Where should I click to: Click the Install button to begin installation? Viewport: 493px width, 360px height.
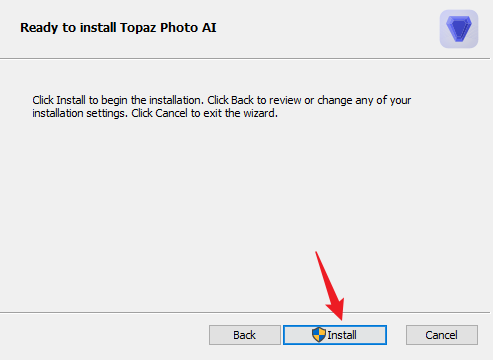335,335
